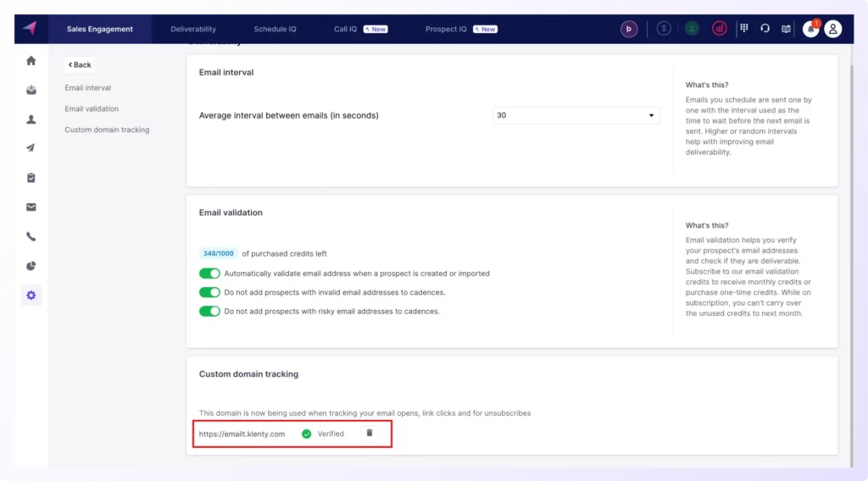This screenshot has height=481, width=868.
Task: Open the dial pad icon
Action: (744, 28)
